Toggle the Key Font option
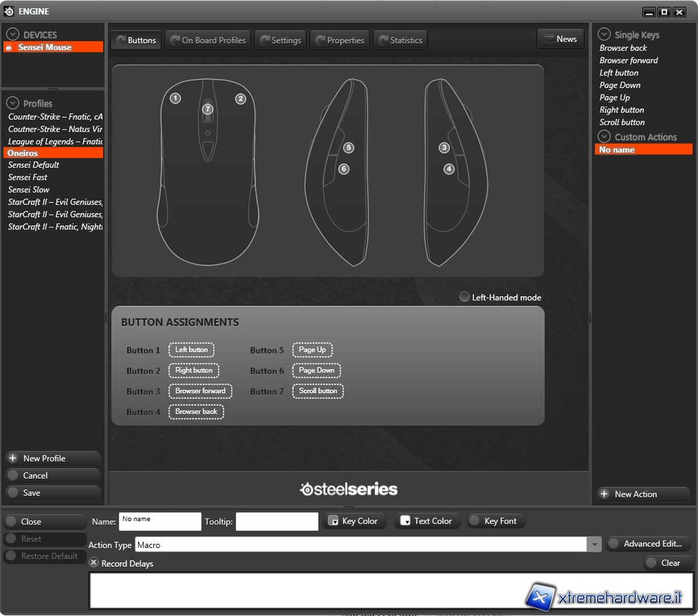The width and height of the screenshot is (698, 616). 475,521
